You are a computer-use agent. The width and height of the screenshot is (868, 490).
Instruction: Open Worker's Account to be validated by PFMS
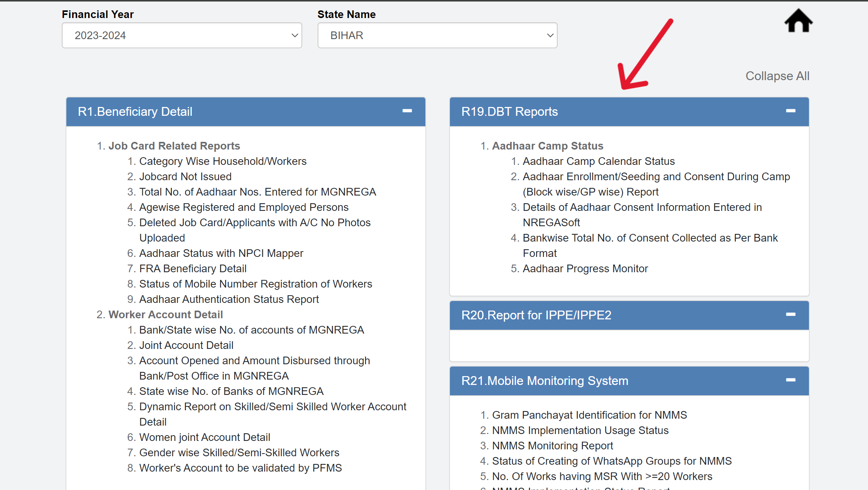(240, 467)
